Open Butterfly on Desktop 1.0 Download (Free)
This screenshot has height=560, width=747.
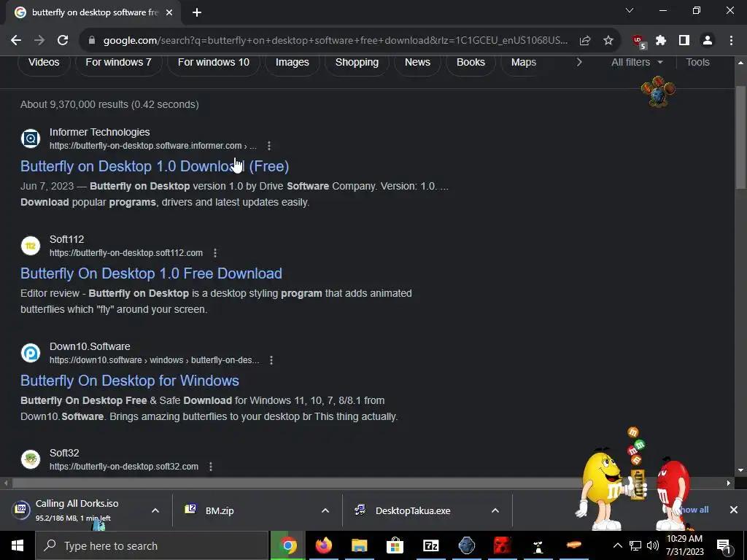point(155,166)
